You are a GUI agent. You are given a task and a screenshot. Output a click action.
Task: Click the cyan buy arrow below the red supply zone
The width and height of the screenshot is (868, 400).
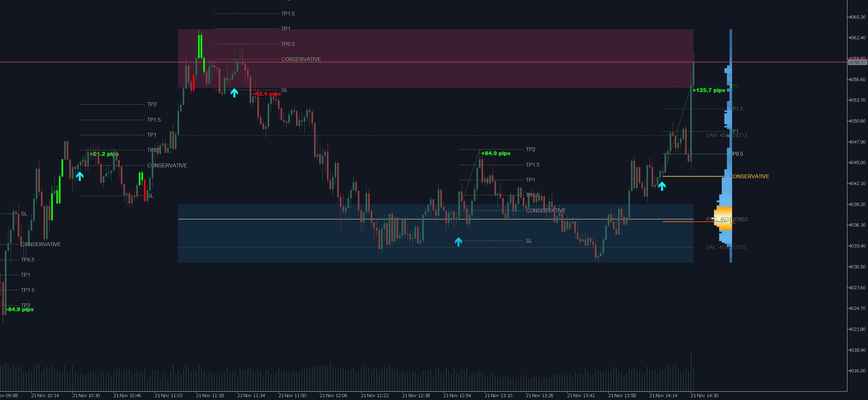click(234, 93)
